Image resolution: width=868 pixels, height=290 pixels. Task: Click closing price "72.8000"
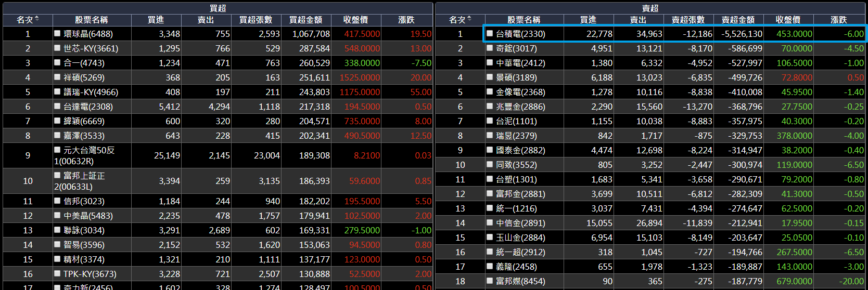[797, 77]
